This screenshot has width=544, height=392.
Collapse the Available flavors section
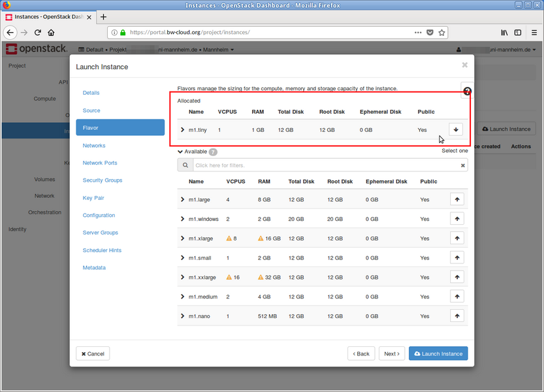(x=181, y=152)
